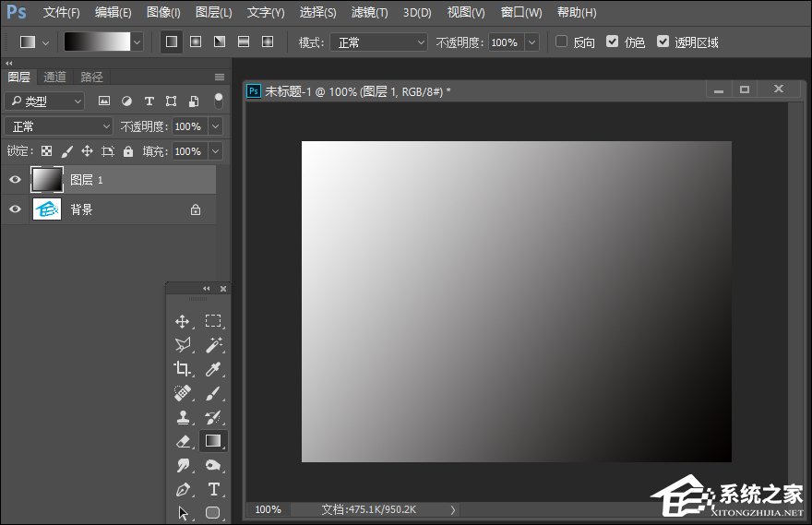Select the Crop tool
The width and height of the screenshot is (812, 525).
[183, 368]
